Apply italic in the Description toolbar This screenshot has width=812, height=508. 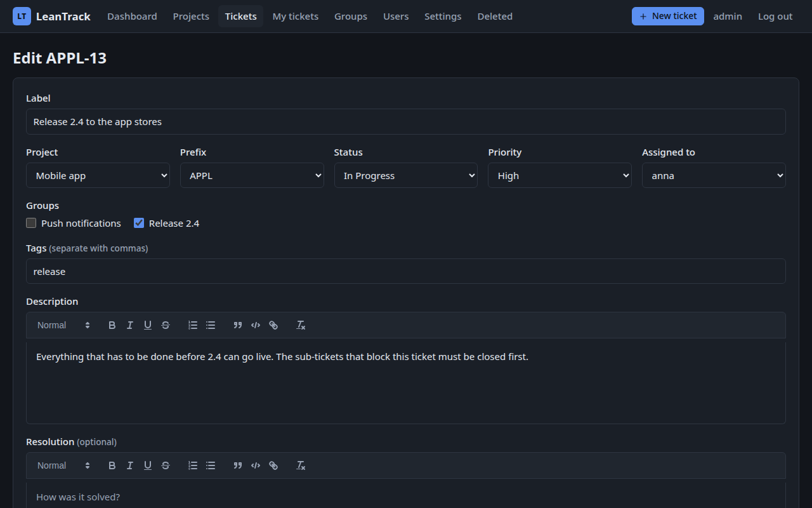pos(130,325)
